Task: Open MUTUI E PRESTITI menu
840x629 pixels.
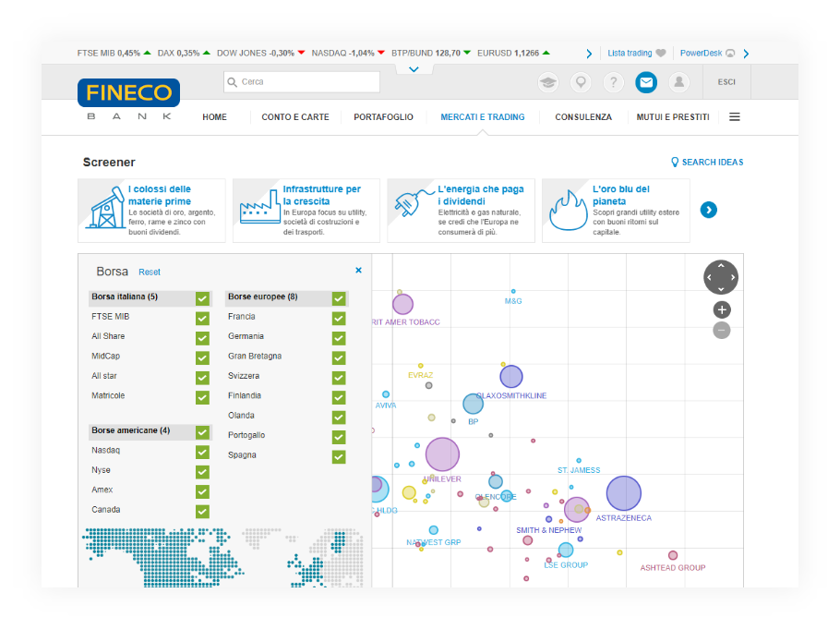Action: point(673,117)
